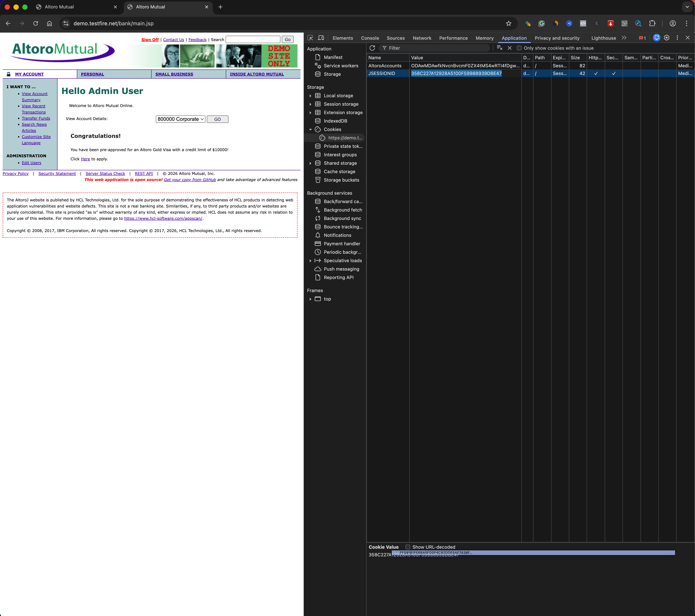
Task: Open the 800000 Corporate account dropdown
Action: [181, 119]
